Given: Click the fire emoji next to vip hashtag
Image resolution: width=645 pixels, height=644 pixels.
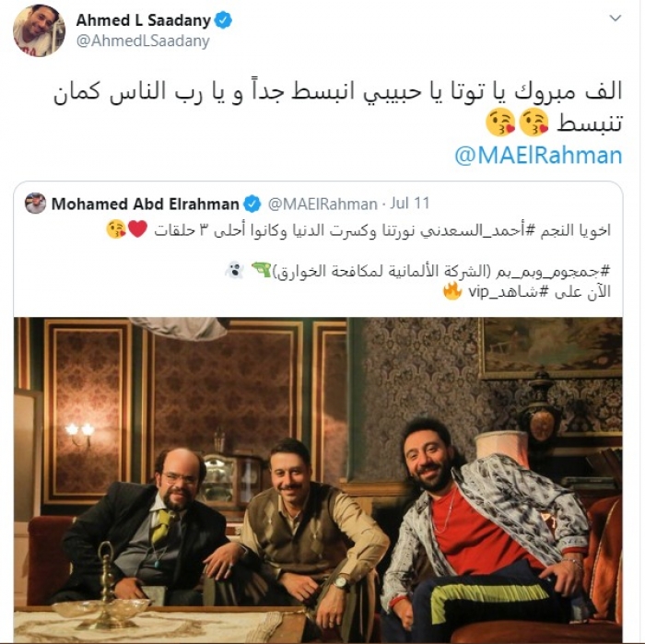Looking at the screenshot, I should tap(452, 291).
